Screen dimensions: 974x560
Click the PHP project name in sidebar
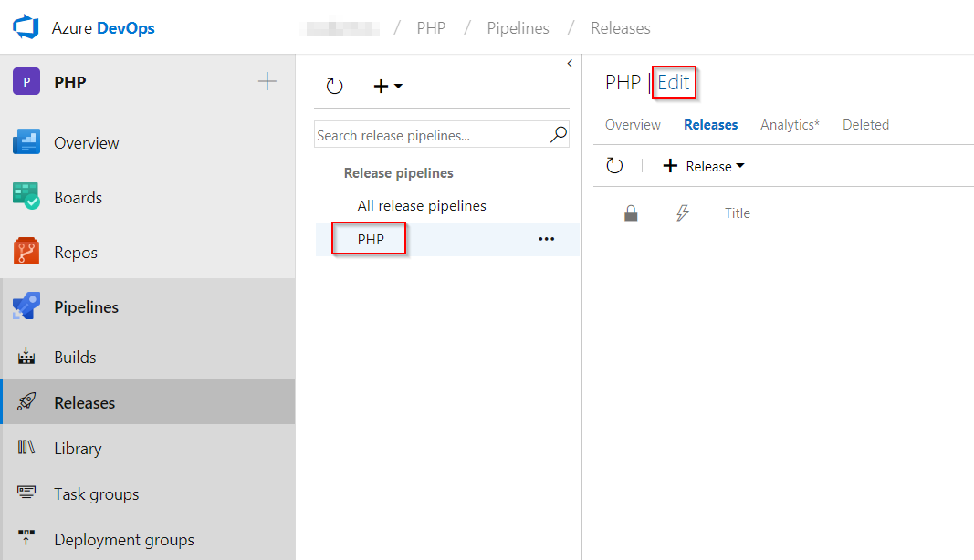(x=70, y=83)
